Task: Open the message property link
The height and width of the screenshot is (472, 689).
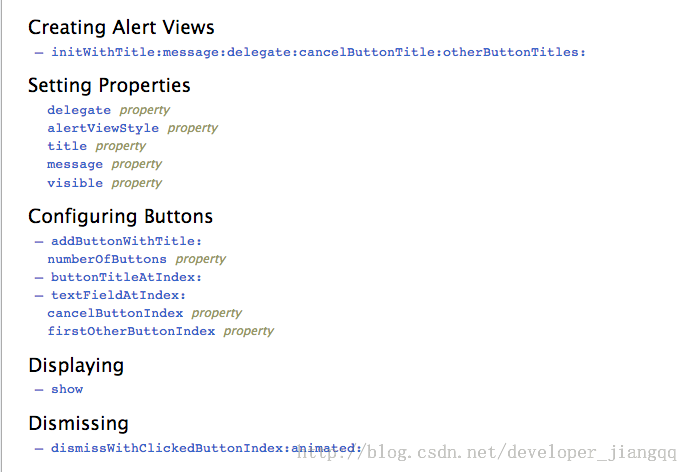Action: 75,164
